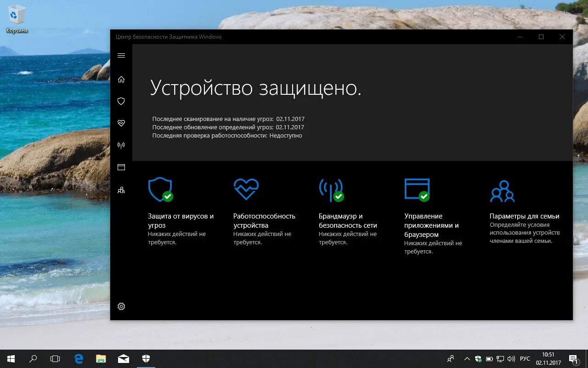The height and width of the screenshot is (368, 588).
Task: Expand hidden system tray icons chevron
Action: (x=467, y=359)
